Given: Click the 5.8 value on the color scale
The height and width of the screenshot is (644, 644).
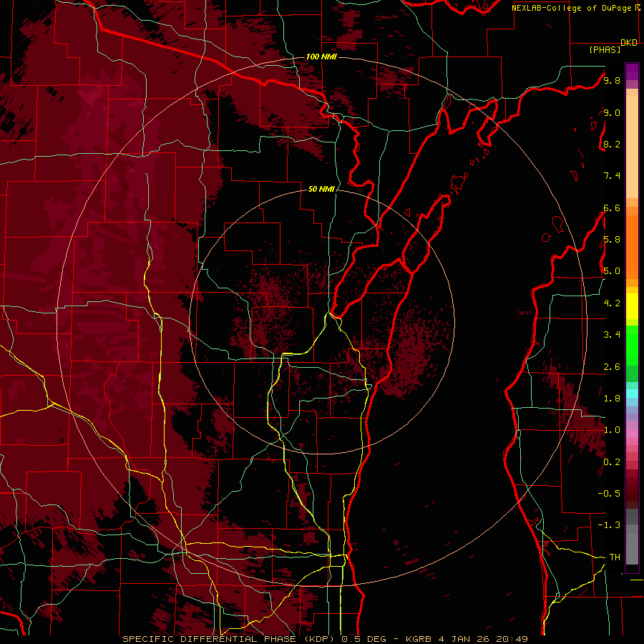Looking at the screenshot, I should click(612, 240).
